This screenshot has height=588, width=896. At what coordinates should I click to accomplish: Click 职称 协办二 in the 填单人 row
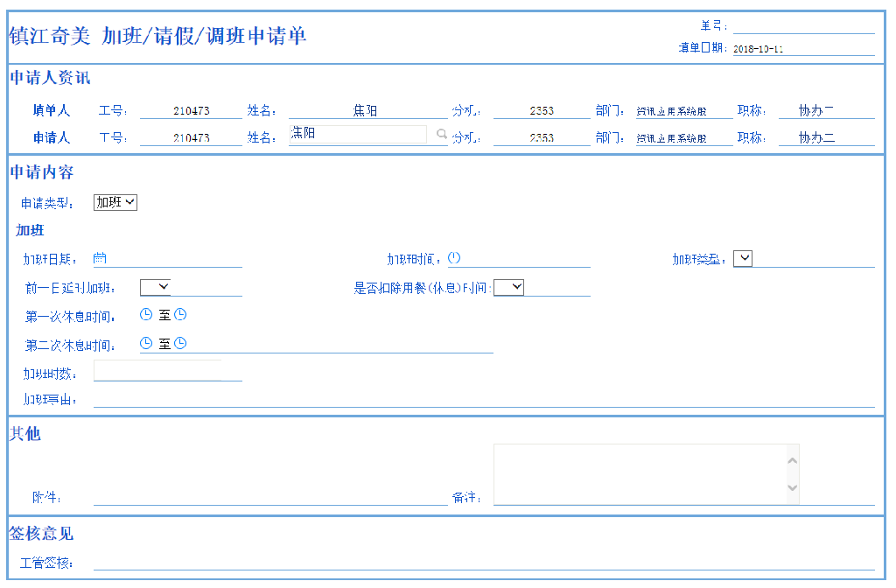(x=816, y=111)
